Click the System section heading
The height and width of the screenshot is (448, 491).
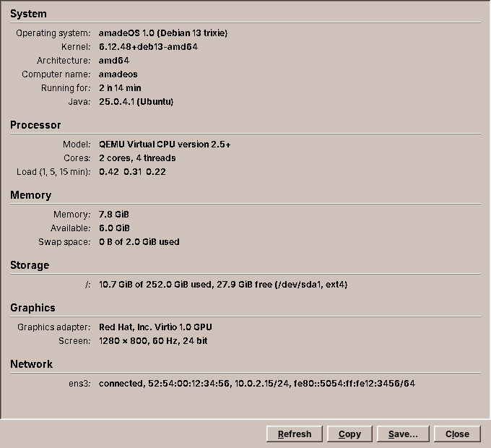(28, 14)
